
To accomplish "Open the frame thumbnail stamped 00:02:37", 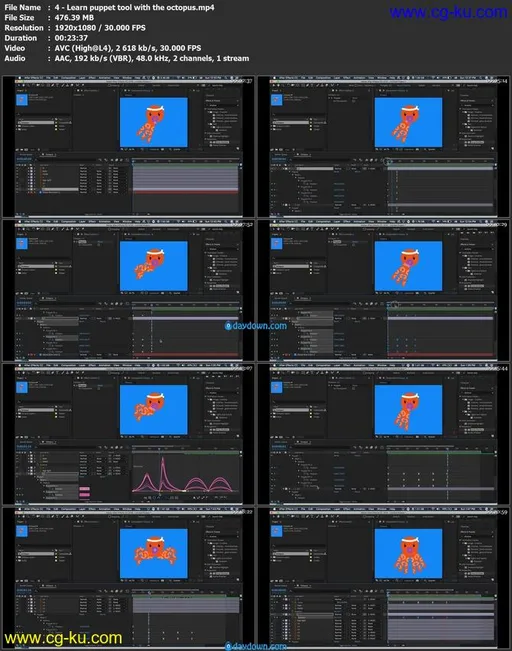I will (129, 147).
